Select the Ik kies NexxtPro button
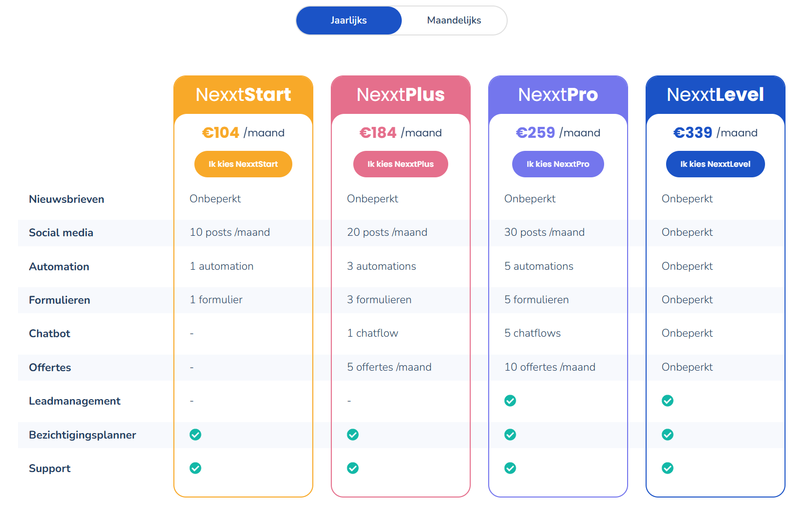The height and width of the screenshot is (513, 812). click(558, 164)
